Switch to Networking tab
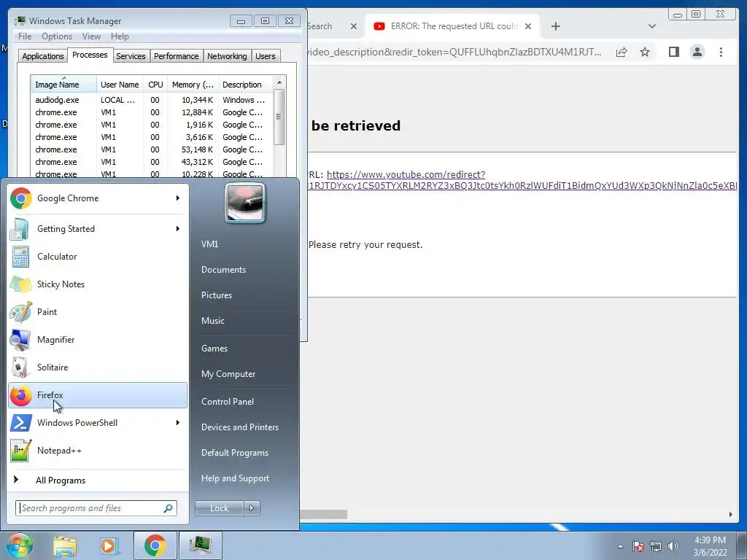The width and height of the screenshot is (747, 560). [227, 56]
